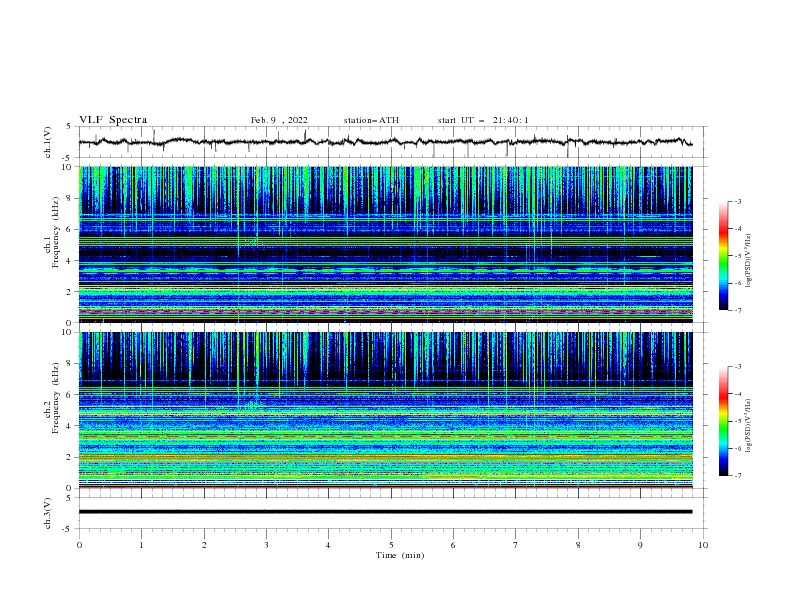Click the "ch.1(V)" waveform axis label
This screenshot has width=792, height=612.
pos(48,142)
